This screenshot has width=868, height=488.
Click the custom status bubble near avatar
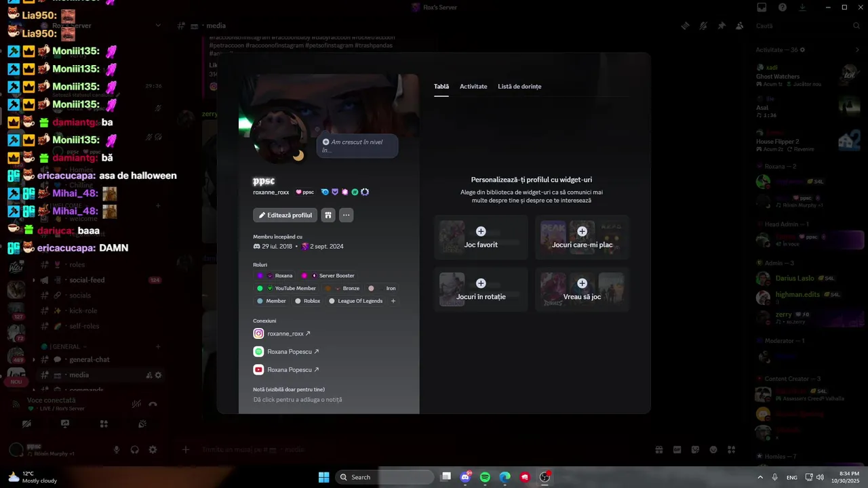357,146
